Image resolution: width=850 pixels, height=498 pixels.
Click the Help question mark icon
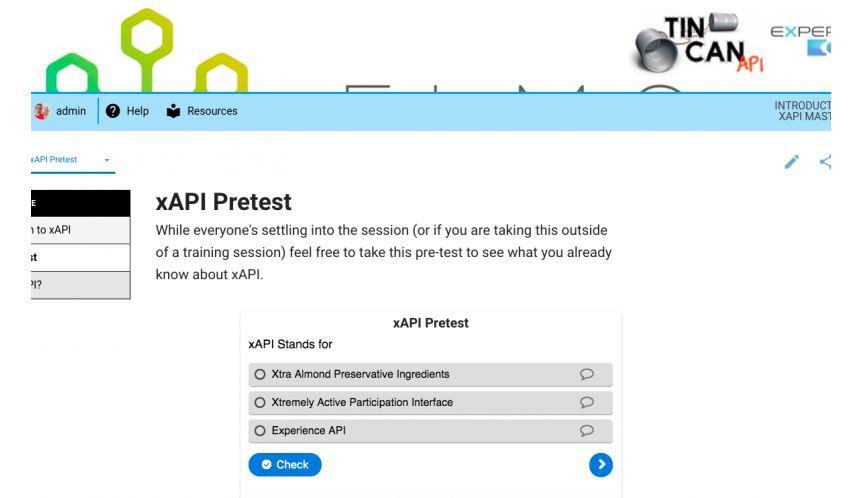click(113, 111)
